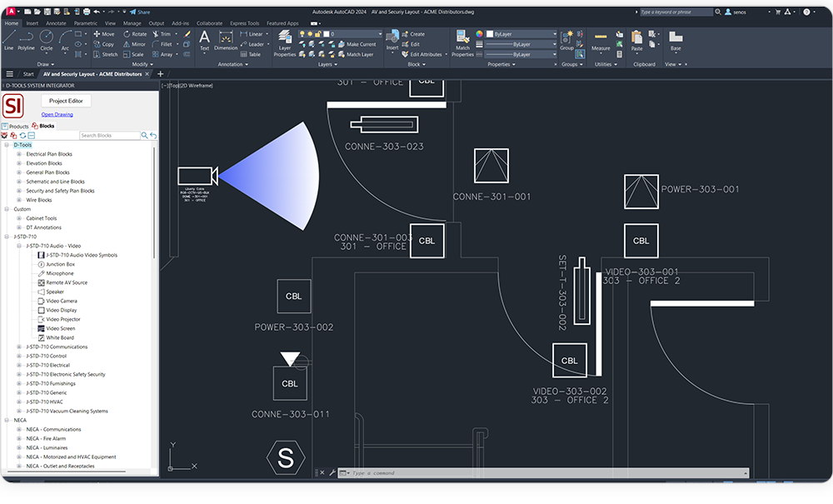This screenshot has height=504, width=833.
Task: Expand the NECA - Fire Alarm category
Action: [x=19, y=439]
